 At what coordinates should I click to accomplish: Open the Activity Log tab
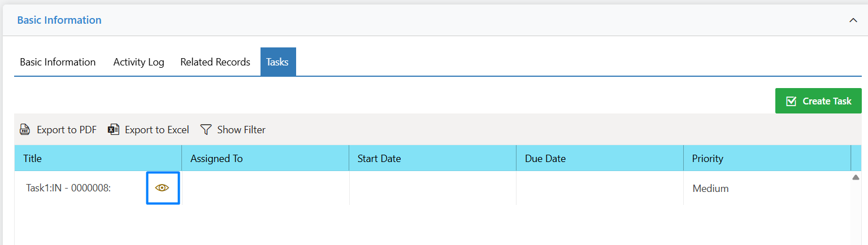click(138, 62)
